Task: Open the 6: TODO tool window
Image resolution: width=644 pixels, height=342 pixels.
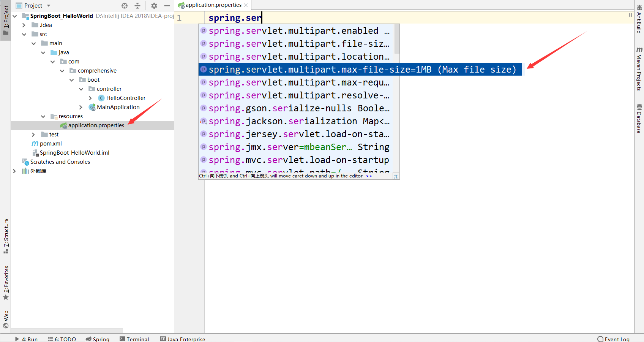Action: (x=62, y=339)
